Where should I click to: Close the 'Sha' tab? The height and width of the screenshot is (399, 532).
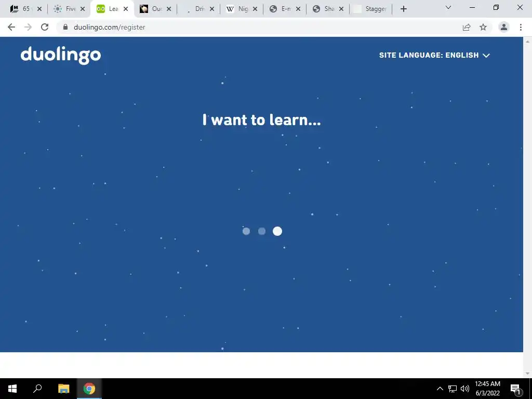click(341, 9)
